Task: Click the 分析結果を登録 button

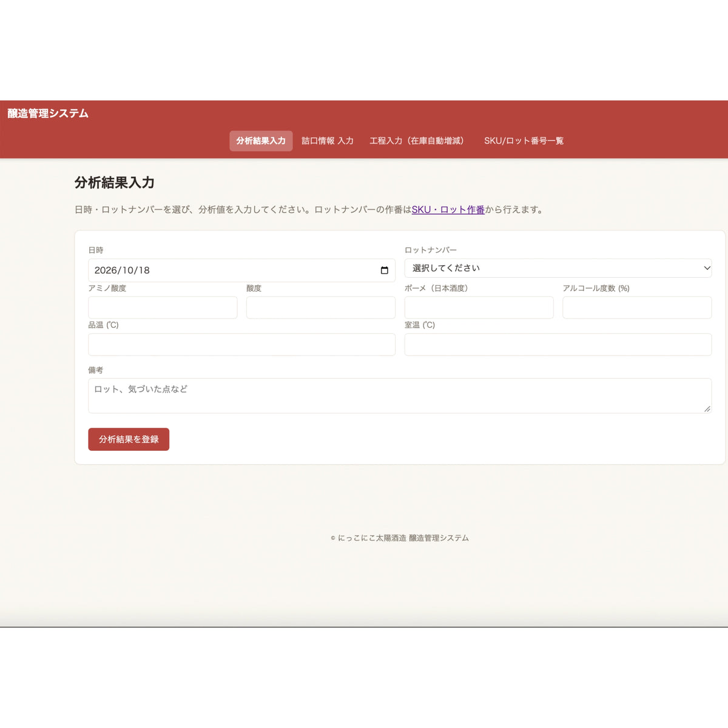Action: pos(129,439)
